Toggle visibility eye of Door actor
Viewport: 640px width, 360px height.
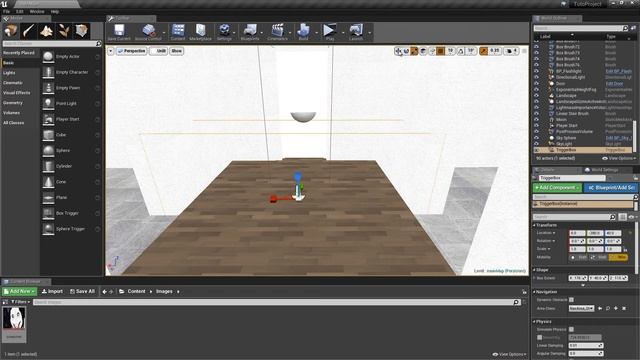point(536,83)
